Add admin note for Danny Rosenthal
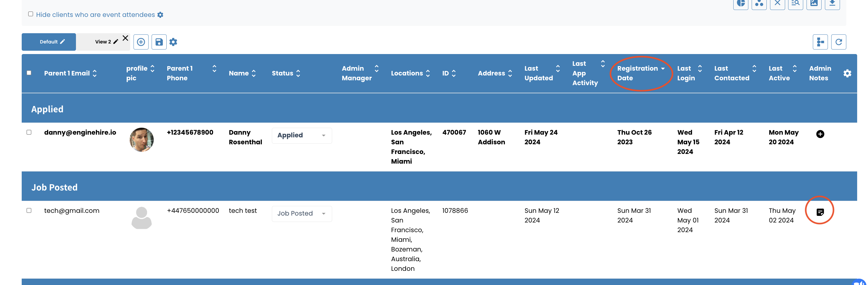This screenshot has width=868, height=285. pos(820,134)
